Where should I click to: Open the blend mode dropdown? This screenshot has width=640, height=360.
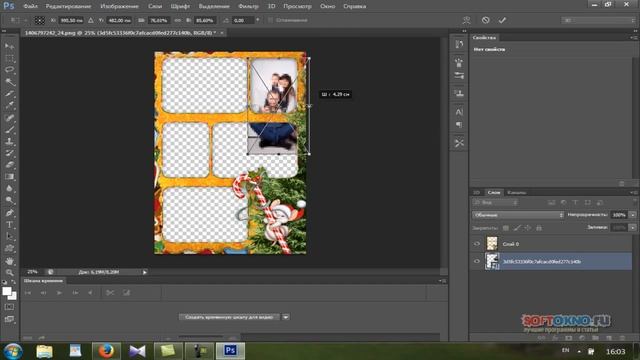[518, 215]
